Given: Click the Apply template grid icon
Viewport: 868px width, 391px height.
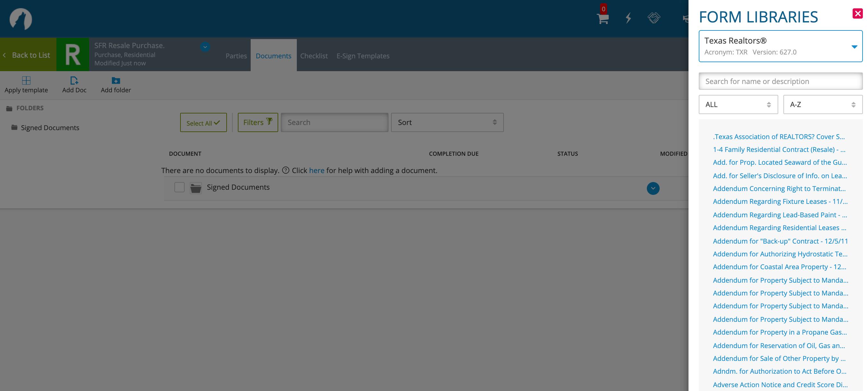Looking at the screenshot, I should 26,80.
